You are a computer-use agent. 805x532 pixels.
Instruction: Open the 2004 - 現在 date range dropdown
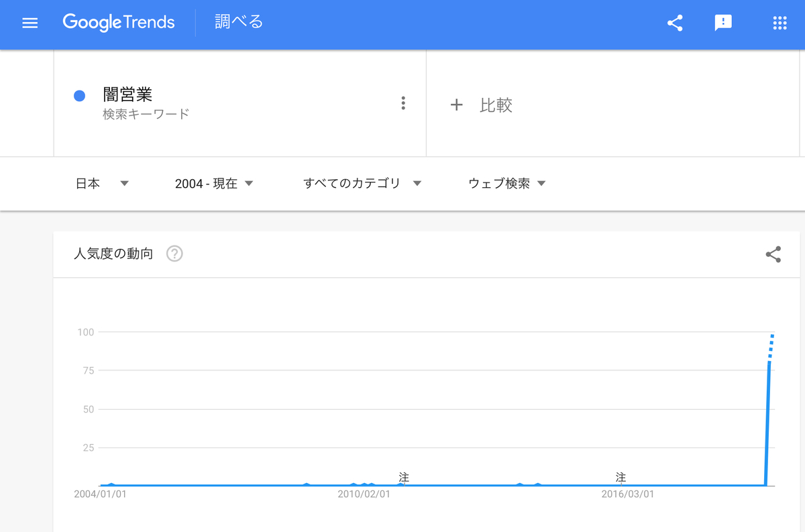[213, 183]
